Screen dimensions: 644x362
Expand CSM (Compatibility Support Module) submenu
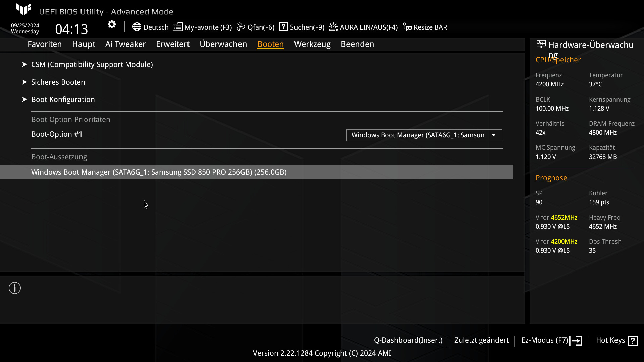tap(92, 64)
